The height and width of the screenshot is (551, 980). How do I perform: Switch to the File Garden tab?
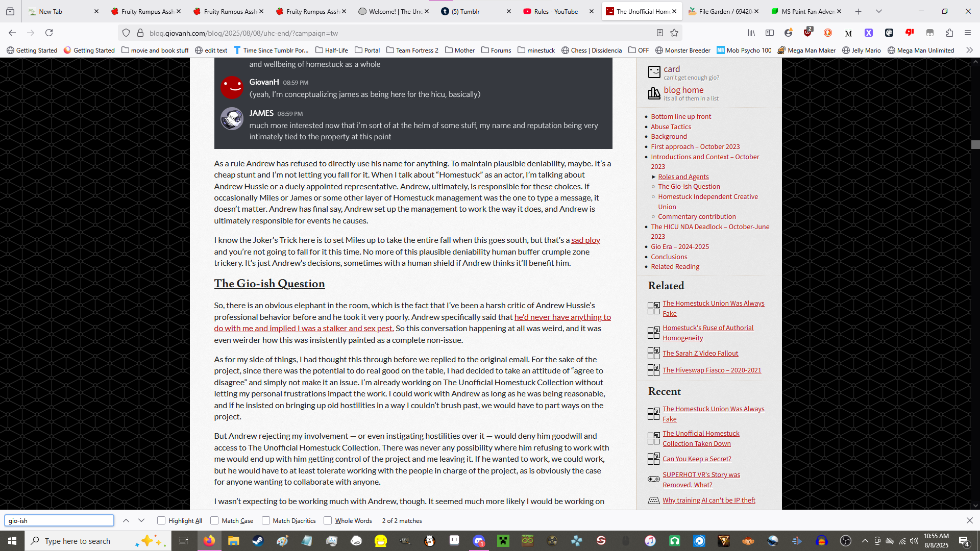[723, 11]
